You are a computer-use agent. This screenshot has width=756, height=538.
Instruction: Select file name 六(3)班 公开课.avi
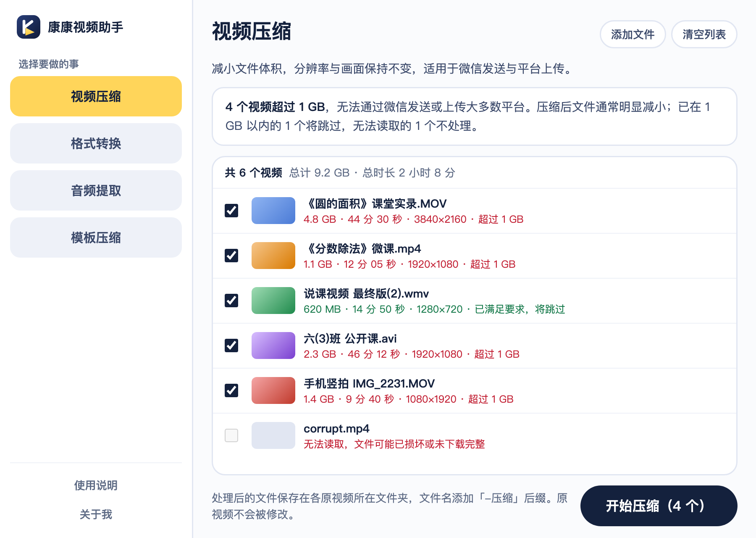tap(350, 339)
